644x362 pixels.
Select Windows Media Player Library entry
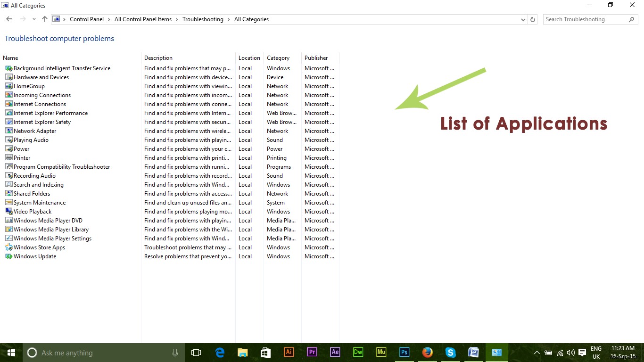(x=51, y=230)
